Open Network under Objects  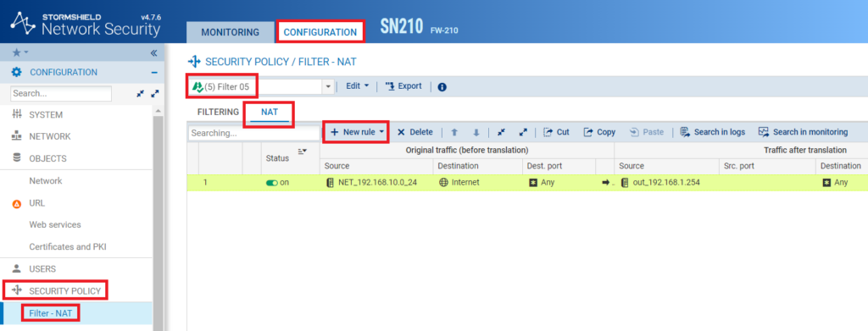click(46, 180)
